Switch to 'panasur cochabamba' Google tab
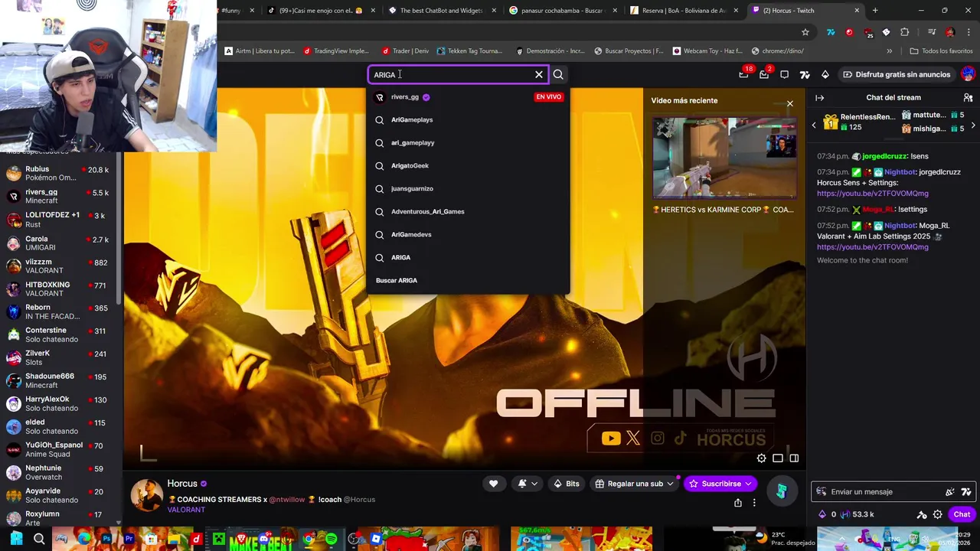Screen dimensions: 980x551 click(562, 11)
